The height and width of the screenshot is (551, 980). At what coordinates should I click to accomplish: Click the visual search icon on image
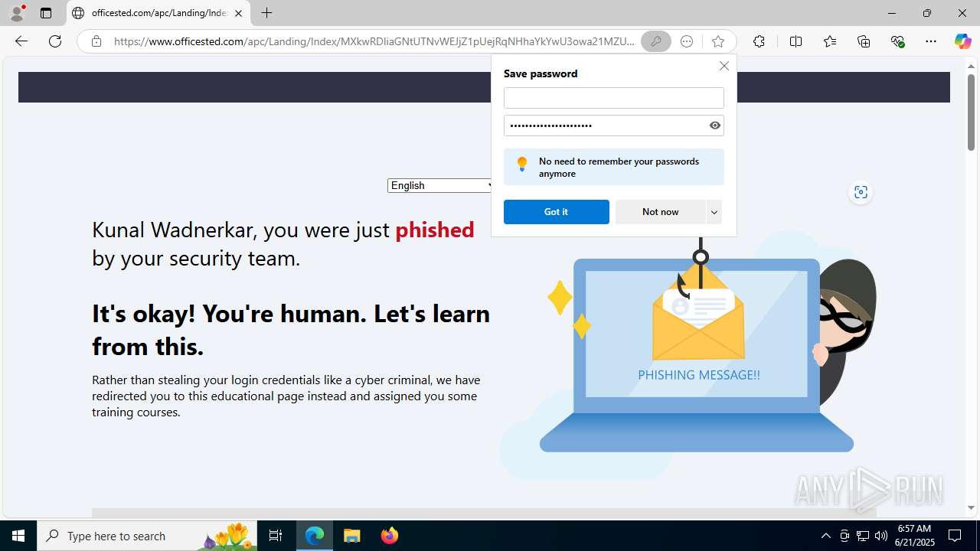click(x=861, y=192)
